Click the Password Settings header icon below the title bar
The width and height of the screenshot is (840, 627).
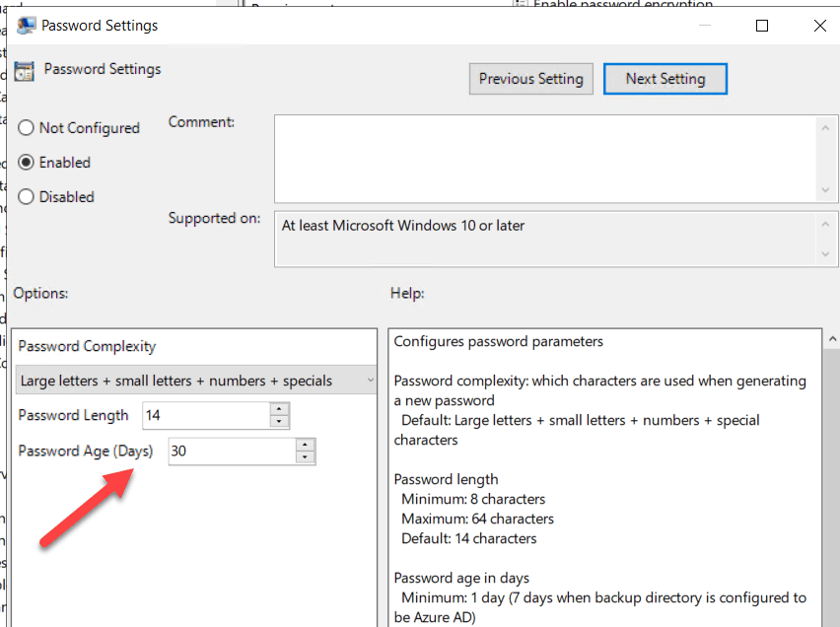coord(23,69)
